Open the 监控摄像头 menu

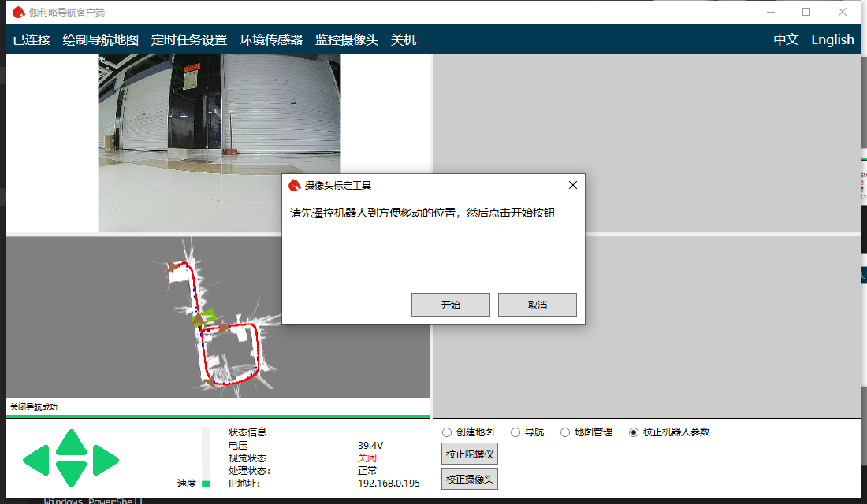pyautogui.click(x=347, y=40)
